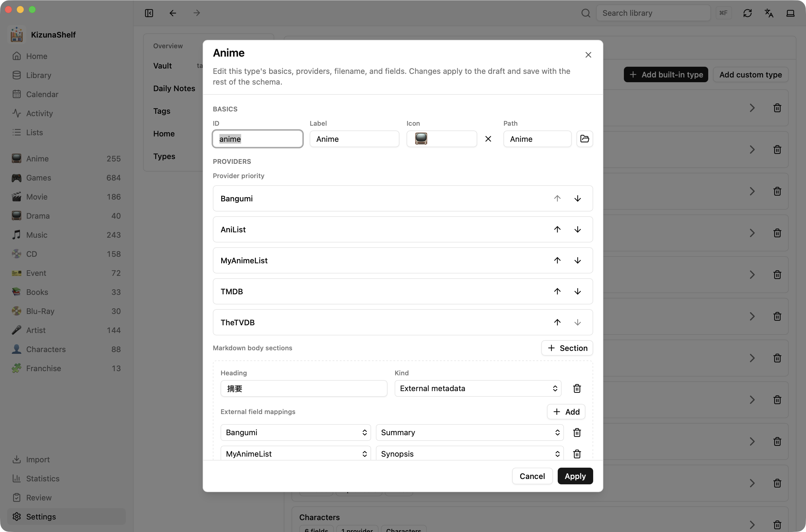Move Bangumi provider down
The height and width of the screenshot is (532, 806).
pyautogui.click(x=577, y=198)
